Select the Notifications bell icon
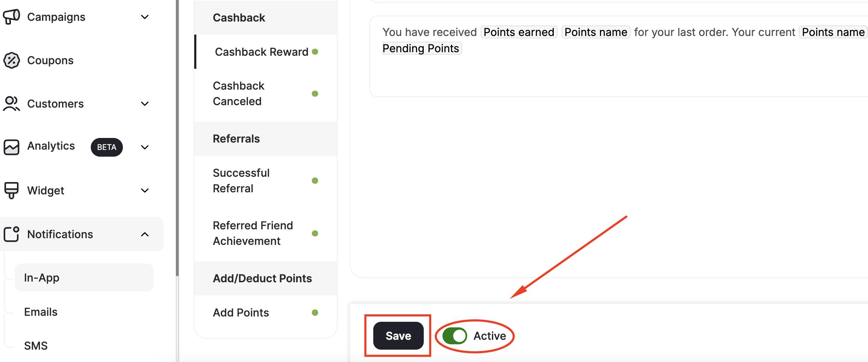This screenshot has height=362, width=868. point(11,234)
